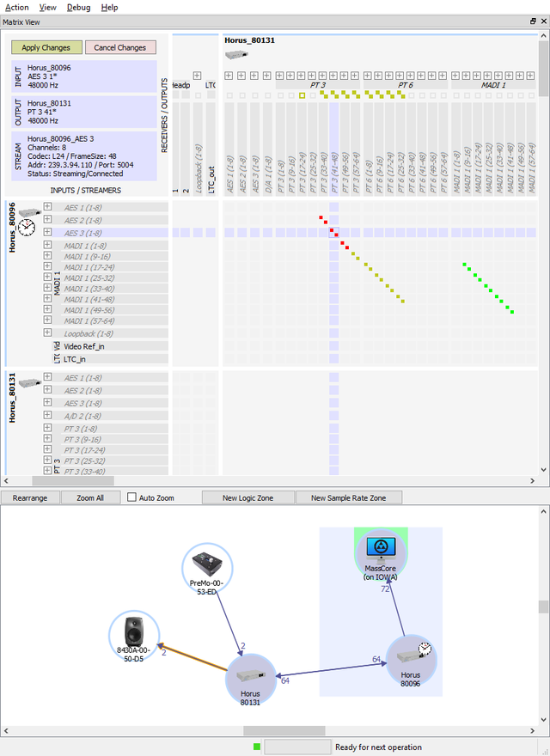Click the Ready for next operation status text
Viewport: 550px width, 756px height.
[x=378, y=747]
